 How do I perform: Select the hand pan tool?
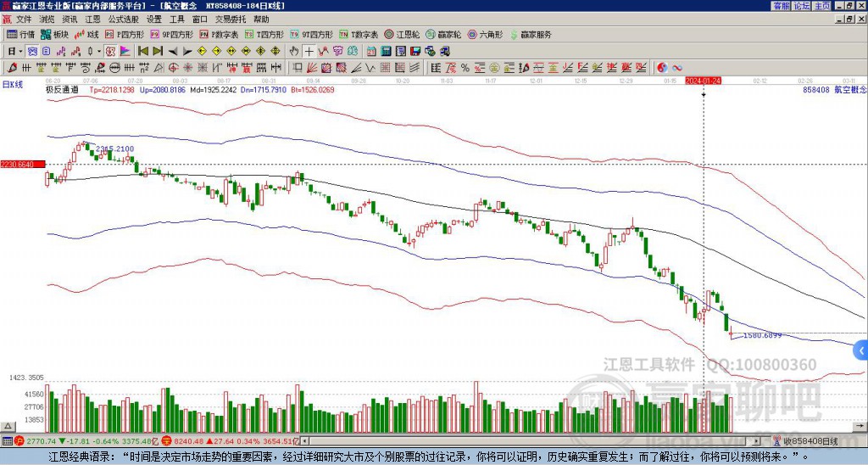(x=294, y=51)
